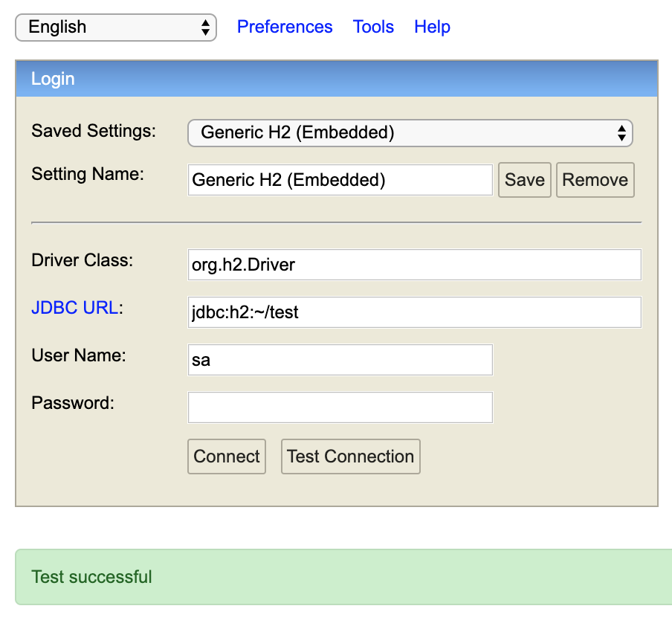The image size is (672, 629).
Task: Click the Password input field
Action: 340,407
